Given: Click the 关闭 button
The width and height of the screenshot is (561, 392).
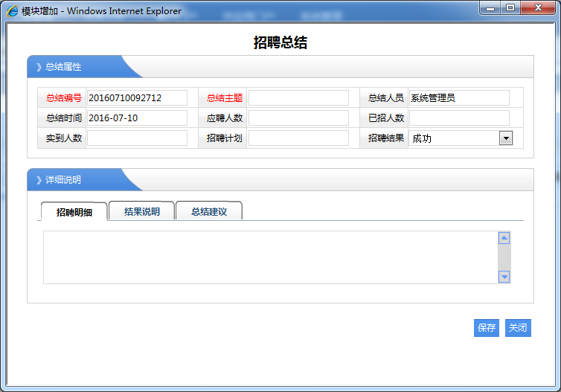Looking at the screenshot, I should pos(518,328).
